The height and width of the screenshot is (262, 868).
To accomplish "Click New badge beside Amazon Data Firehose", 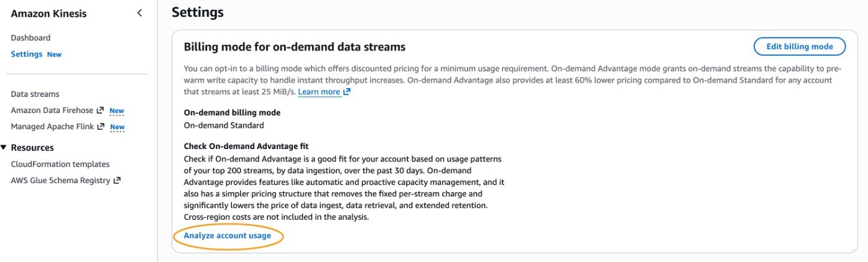I will pos(117,111).
